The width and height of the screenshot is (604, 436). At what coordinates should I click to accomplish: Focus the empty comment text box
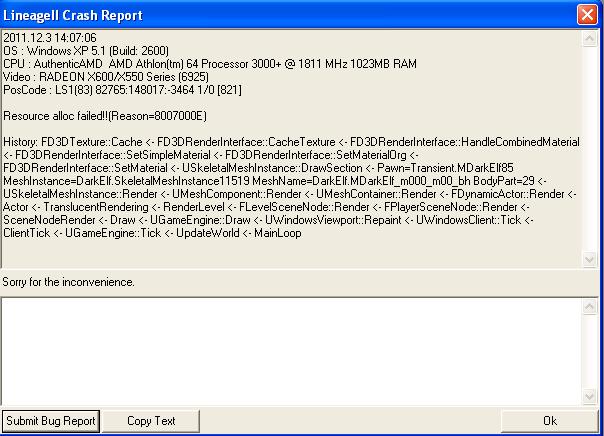click(x=291, y=351)
